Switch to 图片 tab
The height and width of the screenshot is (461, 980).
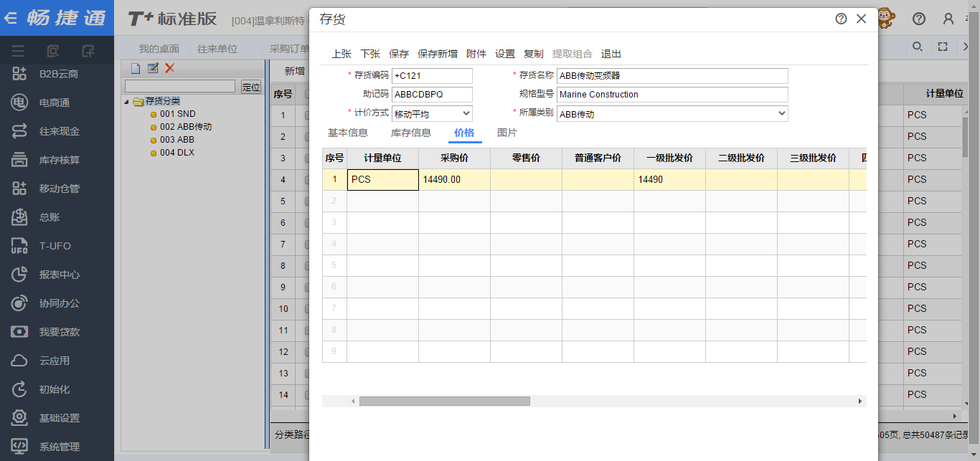click(507, 133)
